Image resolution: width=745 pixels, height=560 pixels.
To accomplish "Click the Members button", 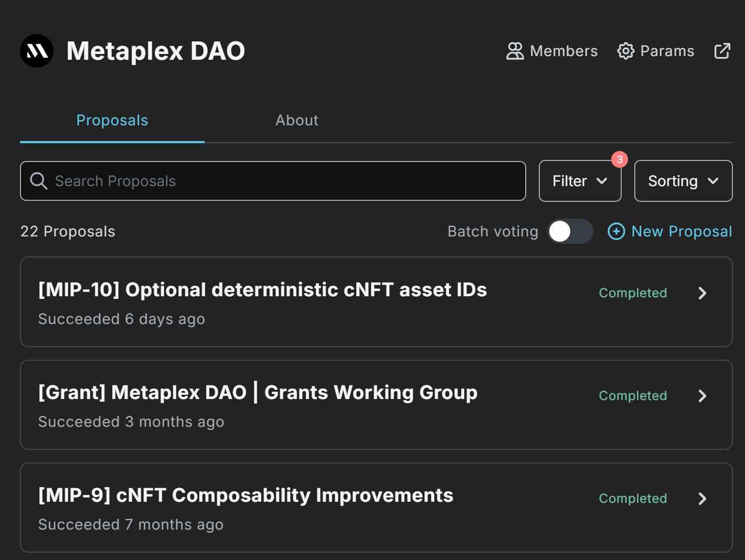I will [551, 51].
